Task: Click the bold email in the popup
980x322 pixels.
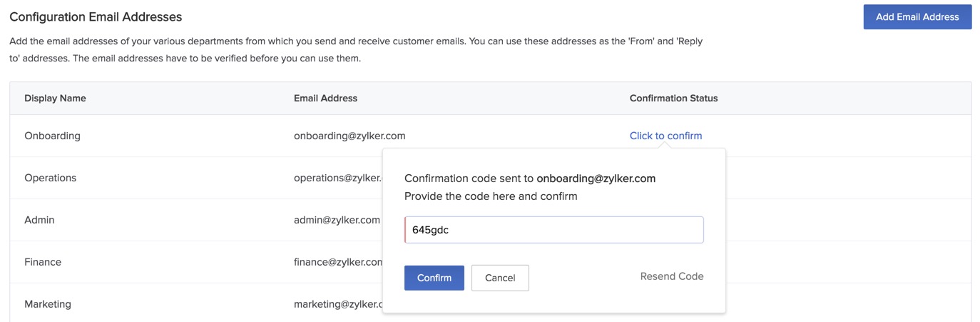Action: pos(596,178)
